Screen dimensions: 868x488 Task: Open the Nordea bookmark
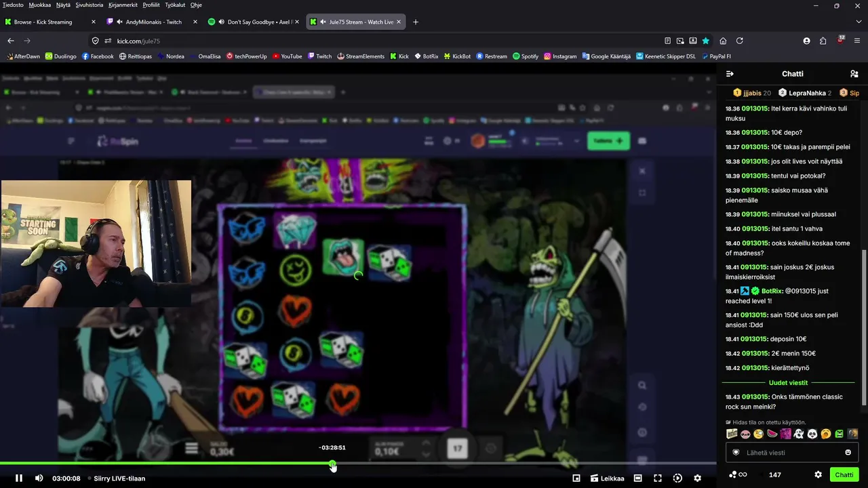170,56
